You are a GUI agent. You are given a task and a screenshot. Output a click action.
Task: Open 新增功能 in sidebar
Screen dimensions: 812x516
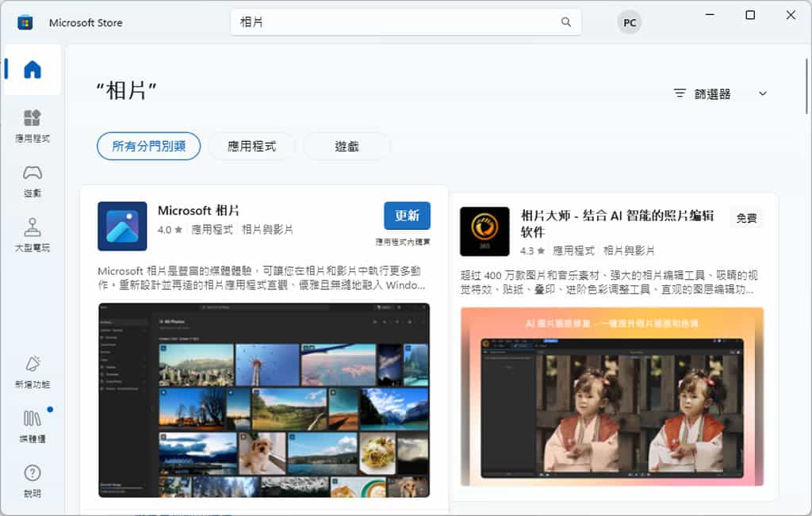point(33,372)
